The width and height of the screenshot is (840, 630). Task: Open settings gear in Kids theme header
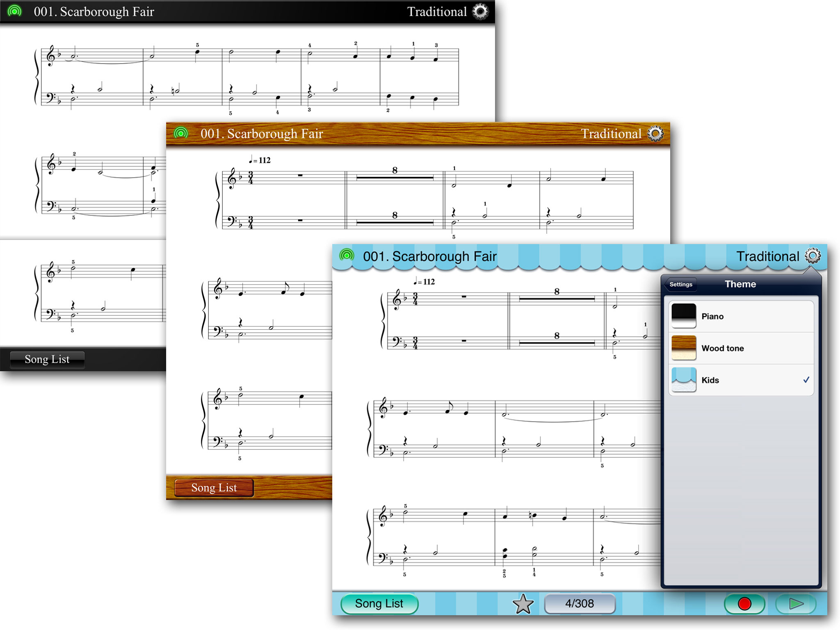813,256
